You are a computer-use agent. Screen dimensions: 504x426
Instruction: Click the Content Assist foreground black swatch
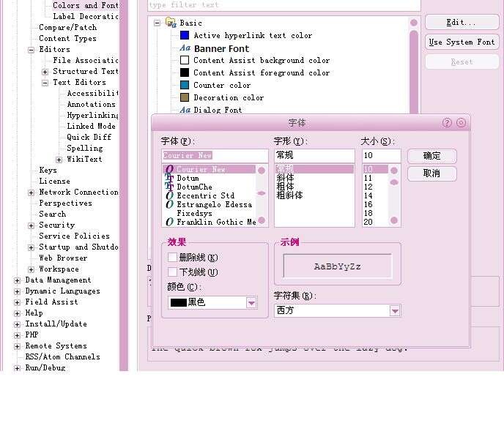coord(185,72)
